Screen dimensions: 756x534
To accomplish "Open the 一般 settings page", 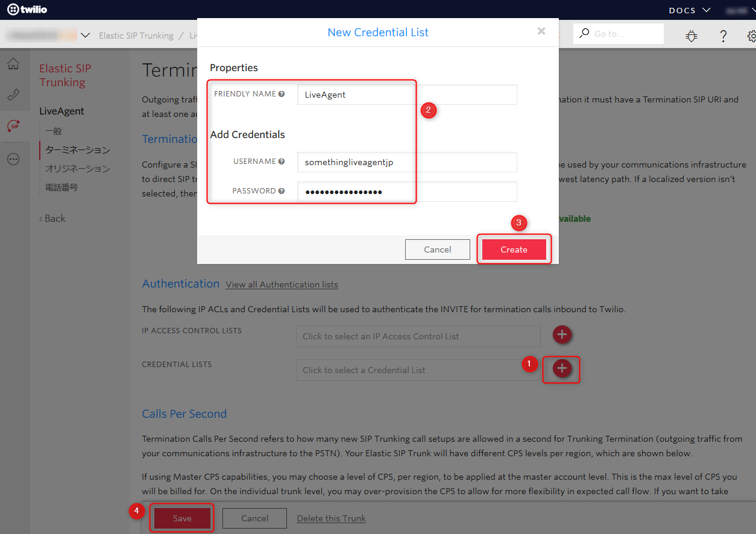I will tap(54, 131).
